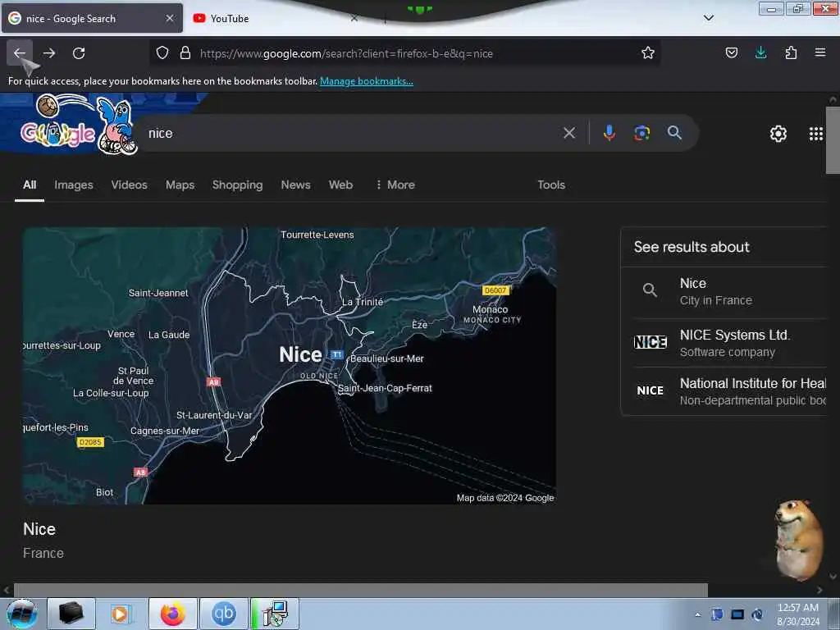The image size is (840, 630).
Task: Open Google quick settings gear
Action: tap(778, 134)
